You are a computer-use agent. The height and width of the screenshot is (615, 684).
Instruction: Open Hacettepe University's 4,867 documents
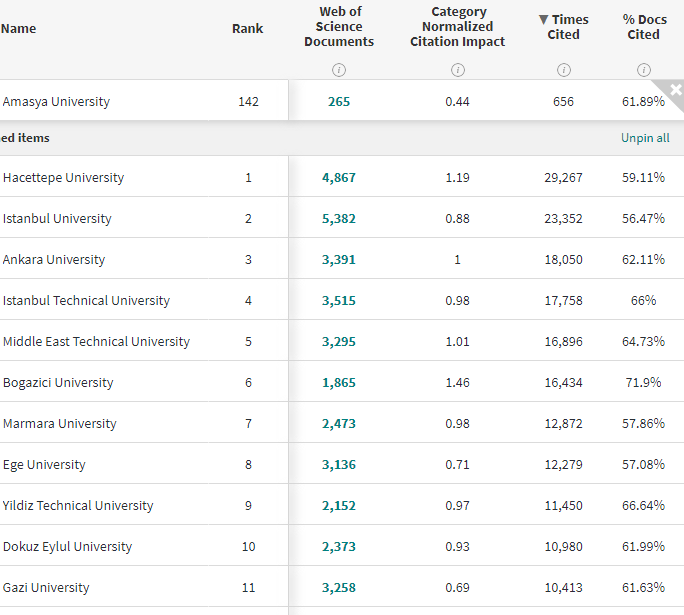(x=339, y=178)
